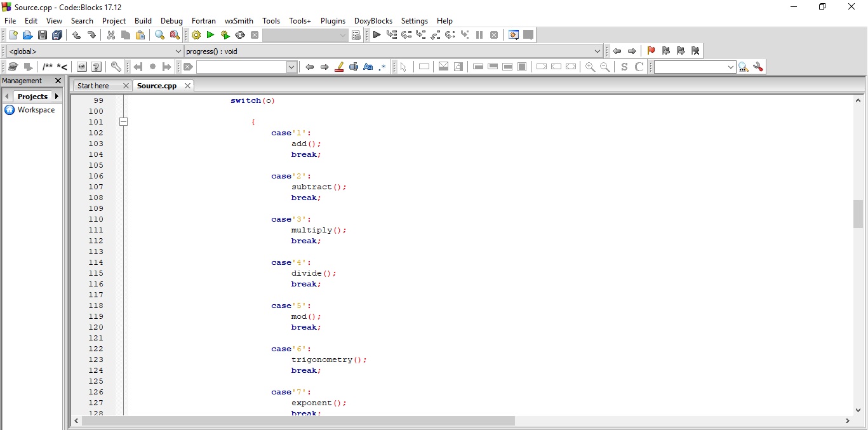Build project with yellow gear icon
This screenshot has height=430, width=868.
click(x=196, y=35)
